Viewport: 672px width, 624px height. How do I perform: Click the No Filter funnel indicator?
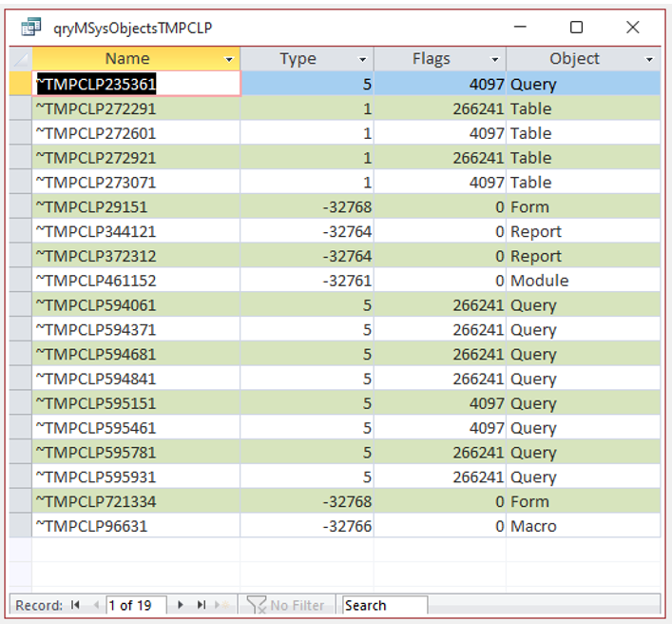286,605
